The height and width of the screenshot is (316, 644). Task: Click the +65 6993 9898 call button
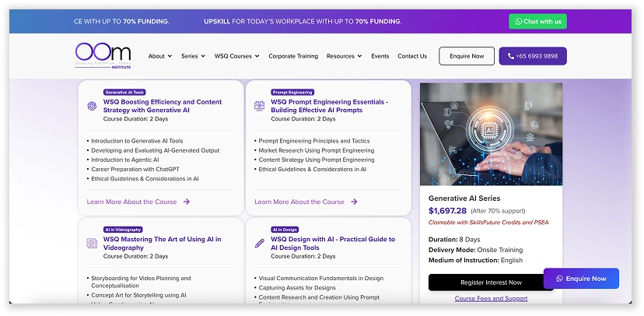533,56
